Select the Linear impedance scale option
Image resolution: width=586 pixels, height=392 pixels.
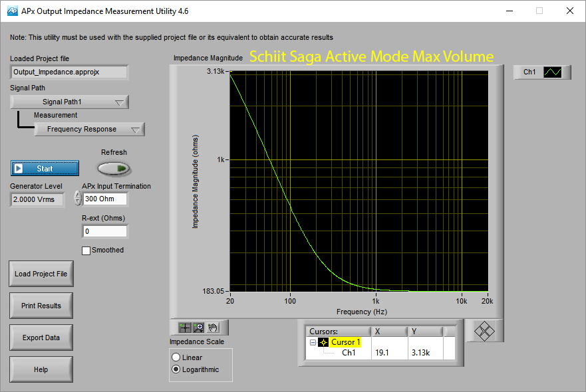point(176,357)
